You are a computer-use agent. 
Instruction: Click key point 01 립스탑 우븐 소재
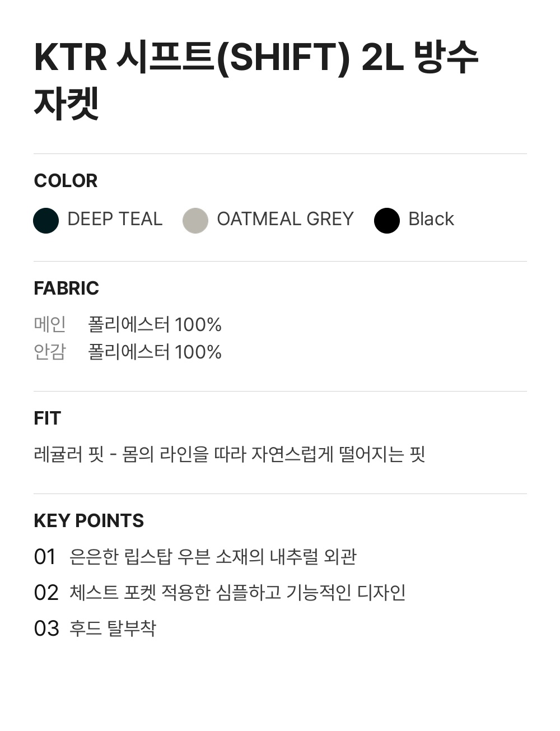(213, 557)
